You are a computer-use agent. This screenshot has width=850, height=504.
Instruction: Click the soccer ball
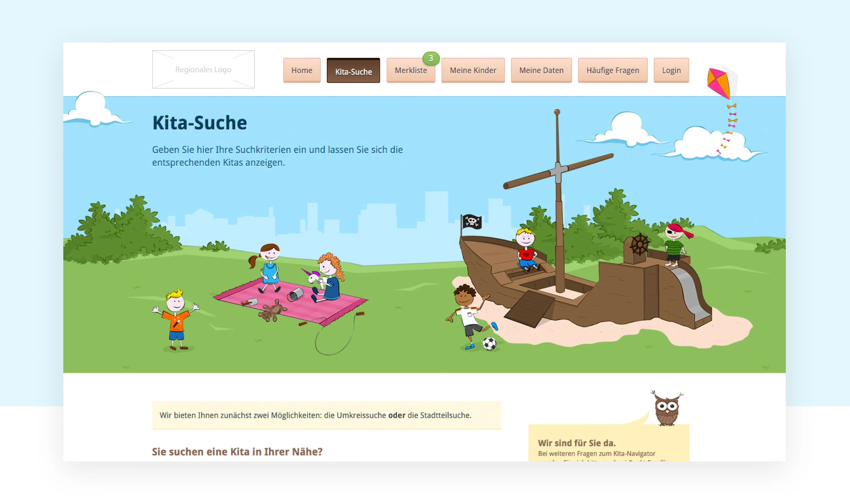pos(489,343)
